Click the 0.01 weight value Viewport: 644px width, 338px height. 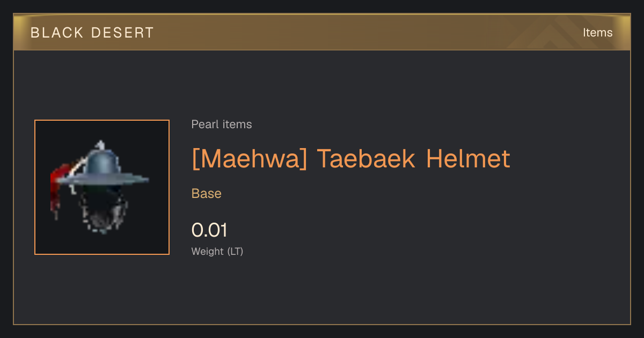(209, 230)
